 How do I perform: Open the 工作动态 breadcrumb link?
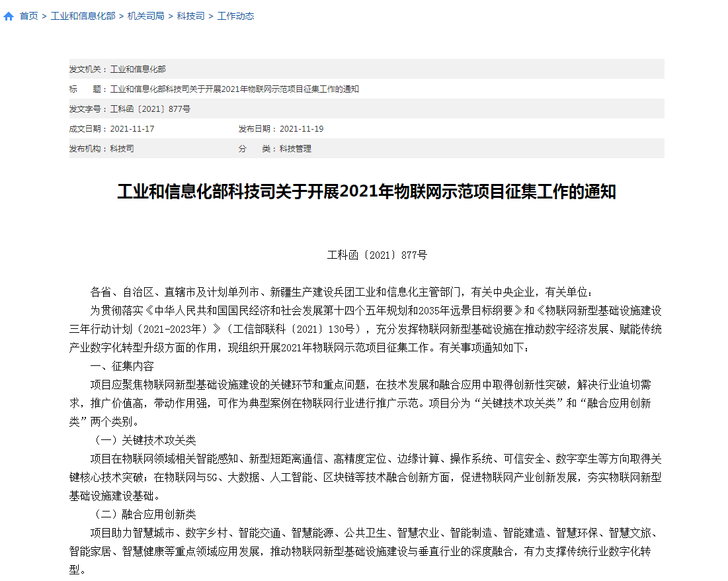[236, 17]
